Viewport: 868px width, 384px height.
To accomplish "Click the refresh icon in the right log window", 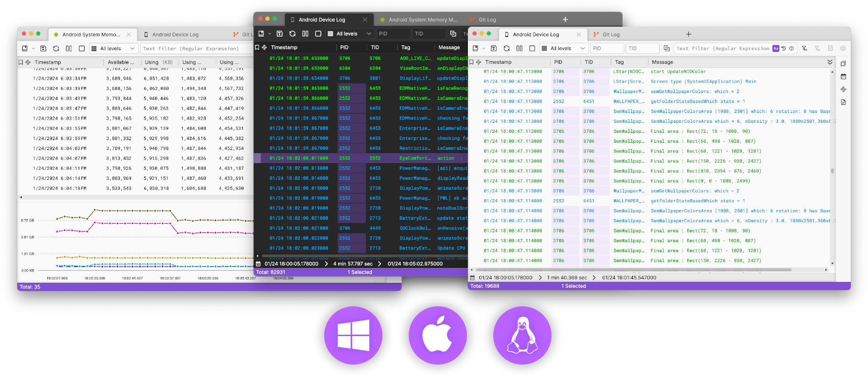I will [506, 48].
